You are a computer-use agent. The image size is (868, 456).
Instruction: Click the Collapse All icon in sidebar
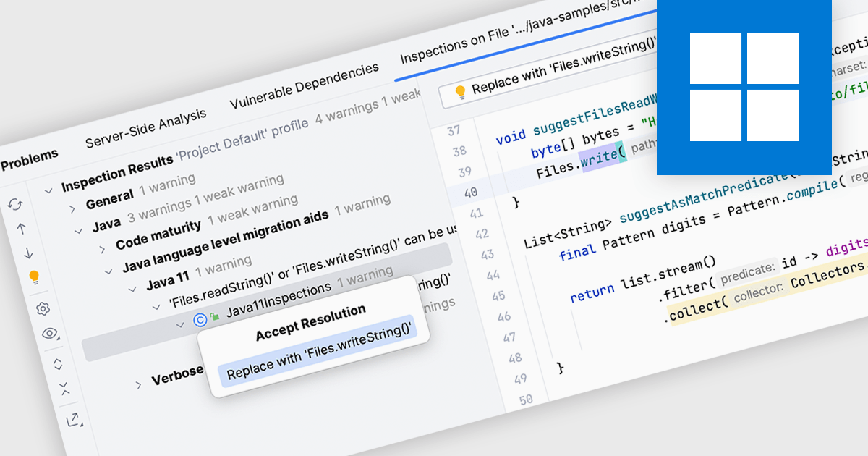(64, 389)
